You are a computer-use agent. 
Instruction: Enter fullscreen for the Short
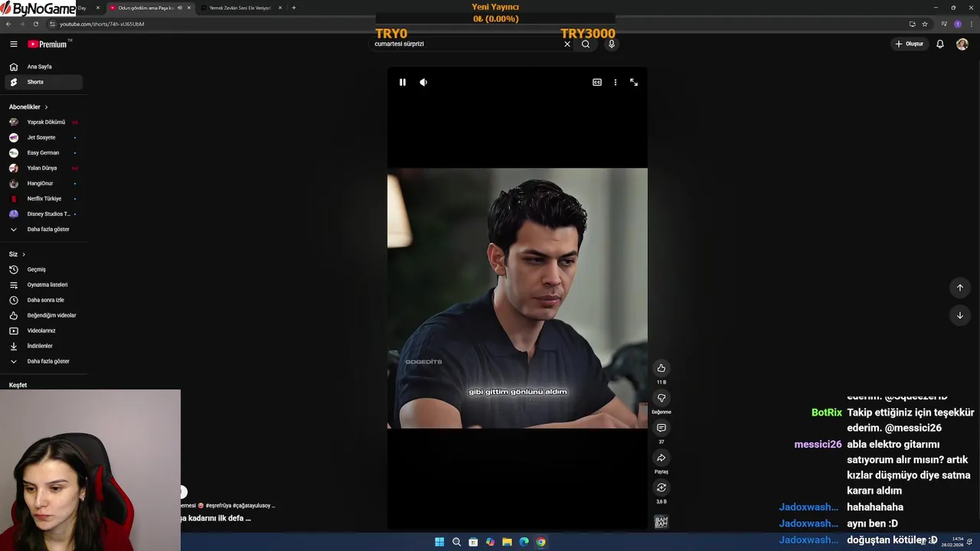[x=634, y=83]
